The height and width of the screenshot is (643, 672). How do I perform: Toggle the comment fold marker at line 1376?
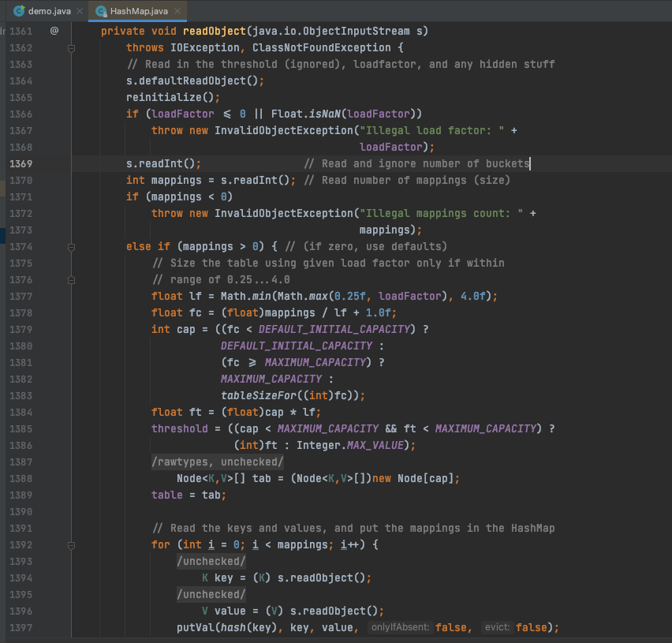point(72,280)
